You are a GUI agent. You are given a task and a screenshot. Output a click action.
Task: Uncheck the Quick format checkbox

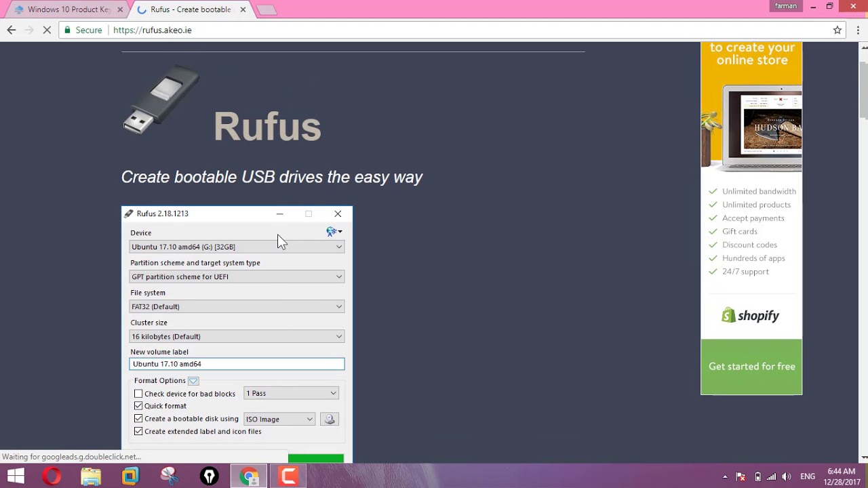[138, 406]
